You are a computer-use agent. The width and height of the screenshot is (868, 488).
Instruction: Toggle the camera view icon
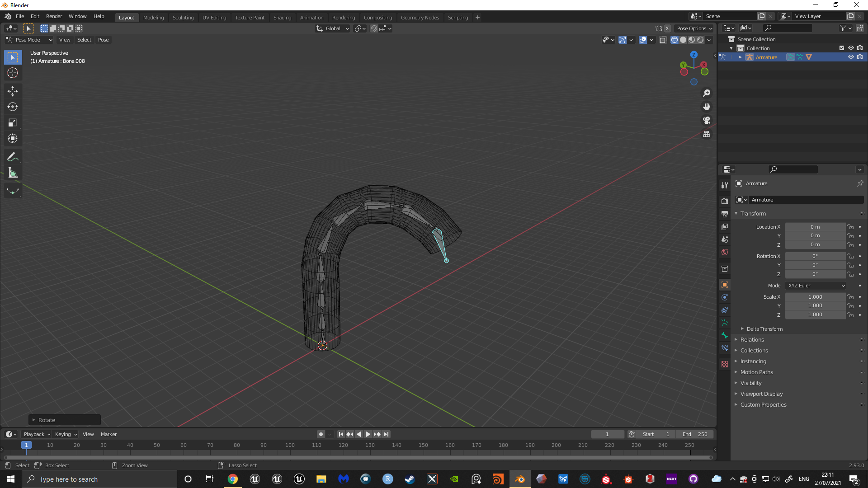(x=707, y=120)
